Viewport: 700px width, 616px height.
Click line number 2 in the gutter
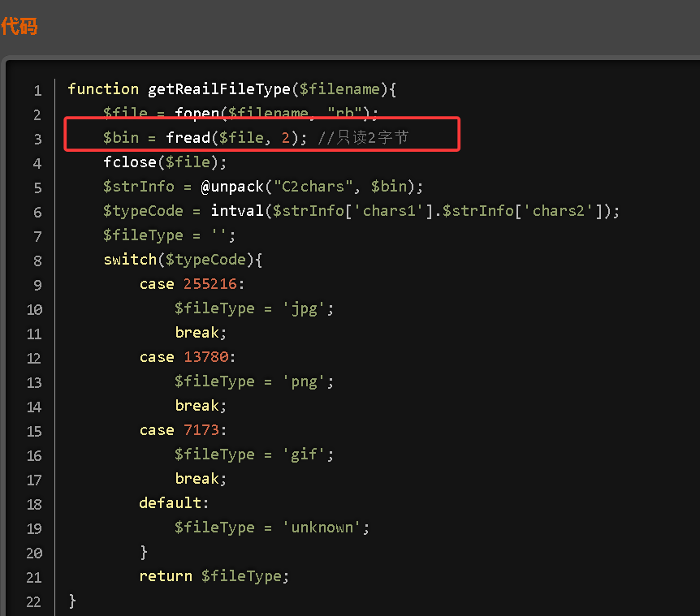pos(37,114)
